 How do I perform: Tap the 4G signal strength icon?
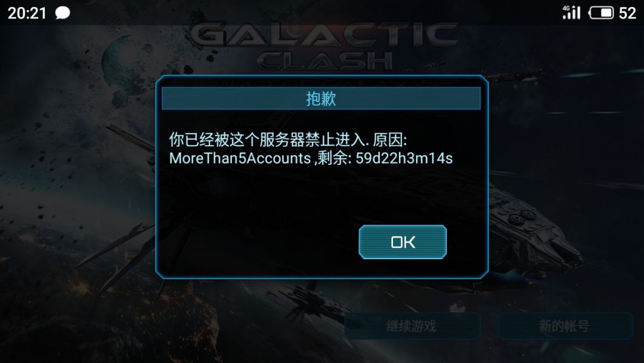pos(571,13)
